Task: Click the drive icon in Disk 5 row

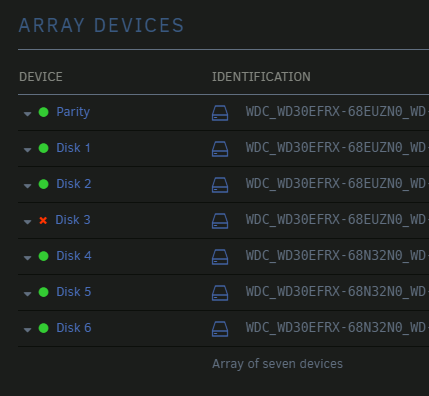Action: point(220,293)
